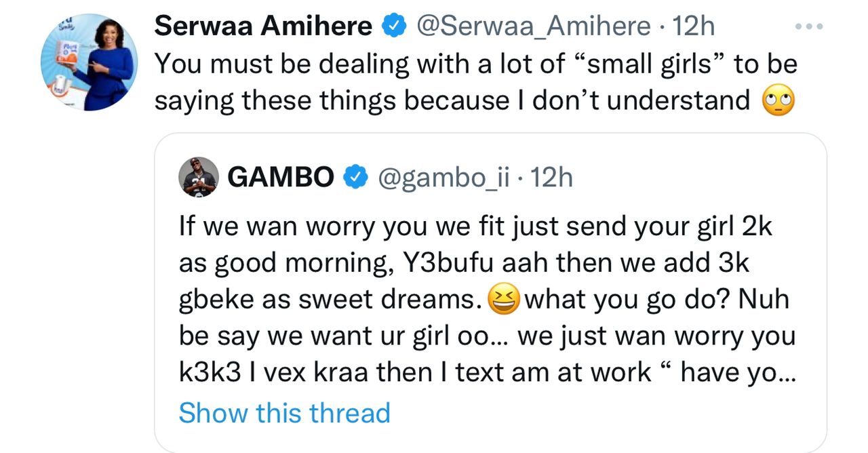Viewport: 868px width, 453px height.
Task: Click the three-dot more options icon
Action: [x=808, y=27]
